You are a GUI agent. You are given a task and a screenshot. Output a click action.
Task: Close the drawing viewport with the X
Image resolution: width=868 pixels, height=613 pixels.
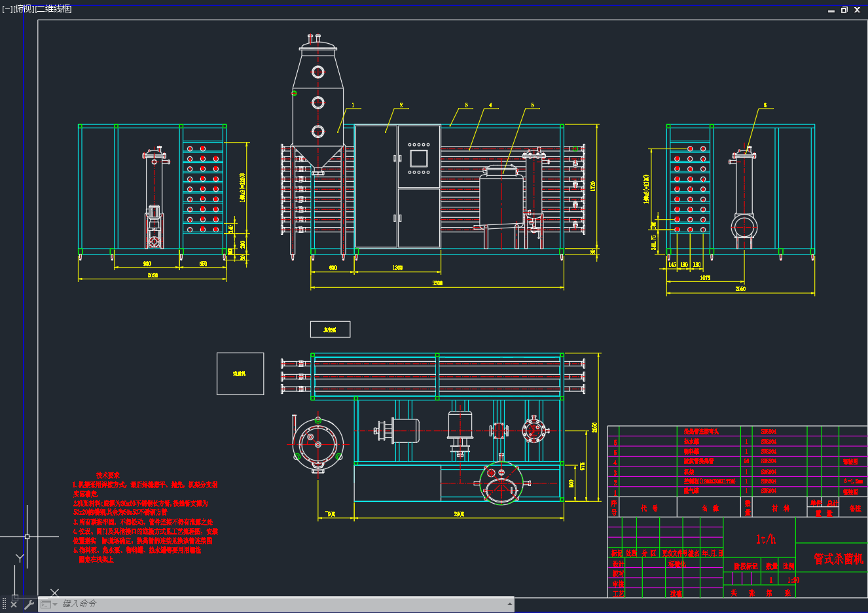[x=857, y=10]
